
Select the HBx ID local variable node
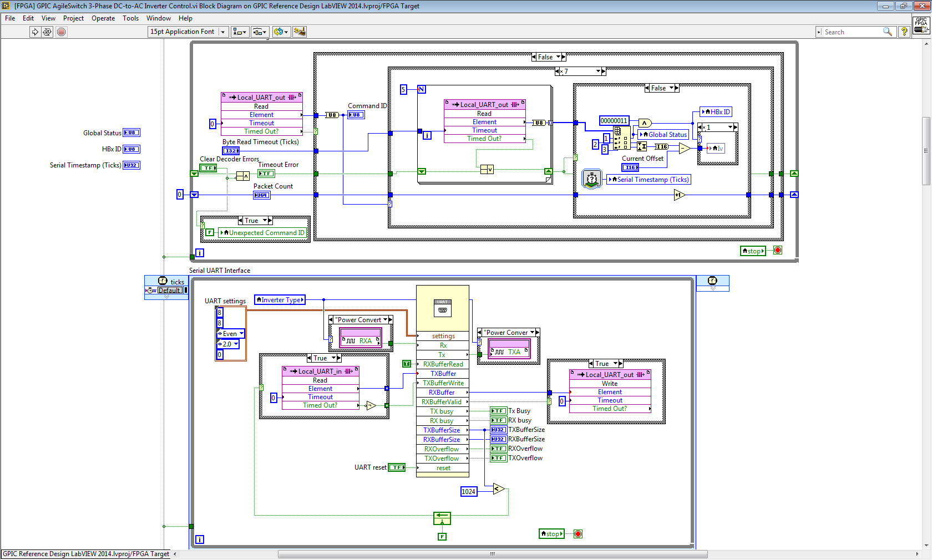pyautogui.click(x=716, y=111)
